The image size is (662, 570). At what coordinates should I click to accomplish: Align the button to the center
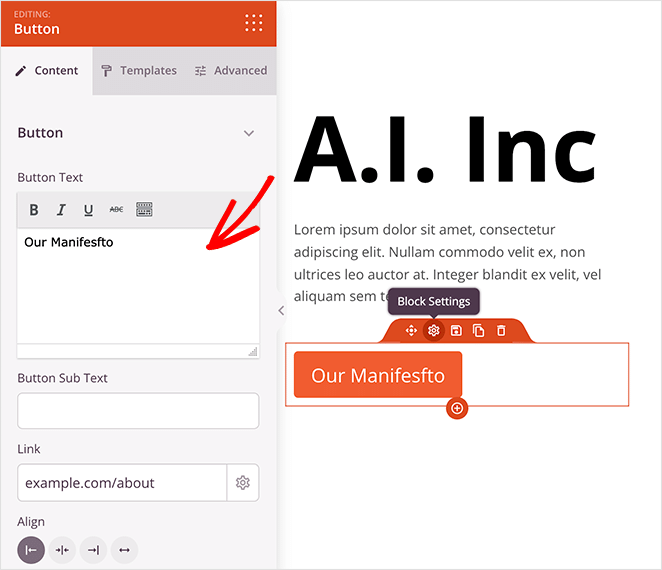pos(62,550)
